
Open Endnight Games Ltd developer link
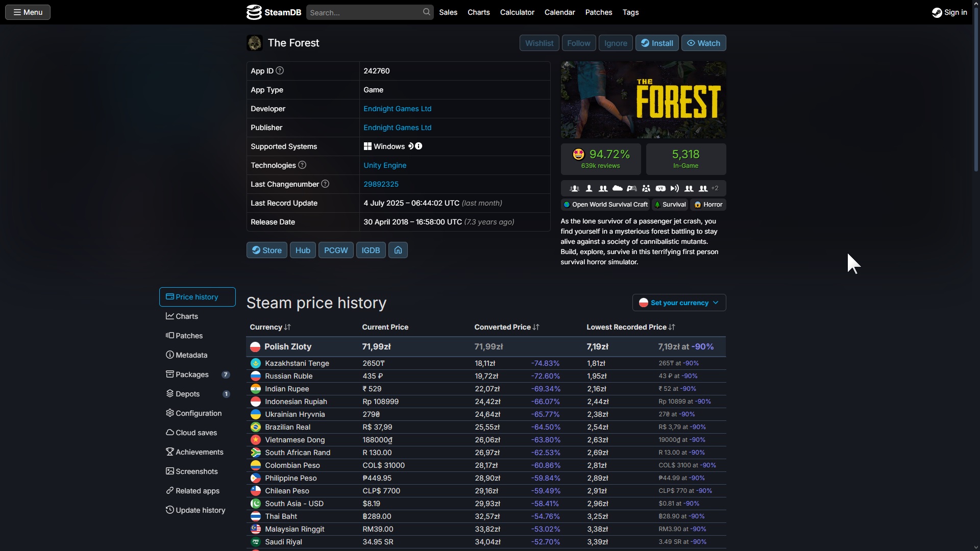[397, 109]
